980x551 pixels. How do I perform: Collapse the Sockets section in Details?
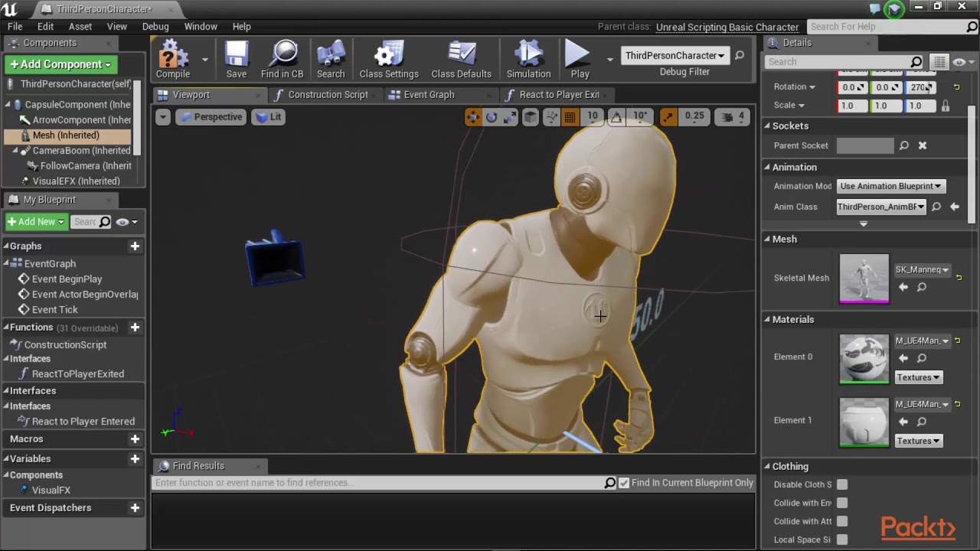tap(767, 126)
